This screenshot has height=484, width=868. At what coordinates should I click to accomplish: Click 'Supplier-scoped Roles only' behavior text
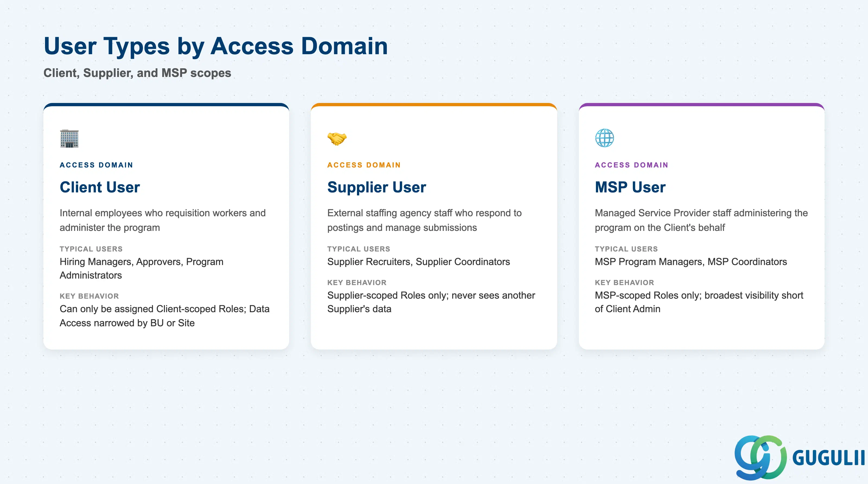(431, 302)
